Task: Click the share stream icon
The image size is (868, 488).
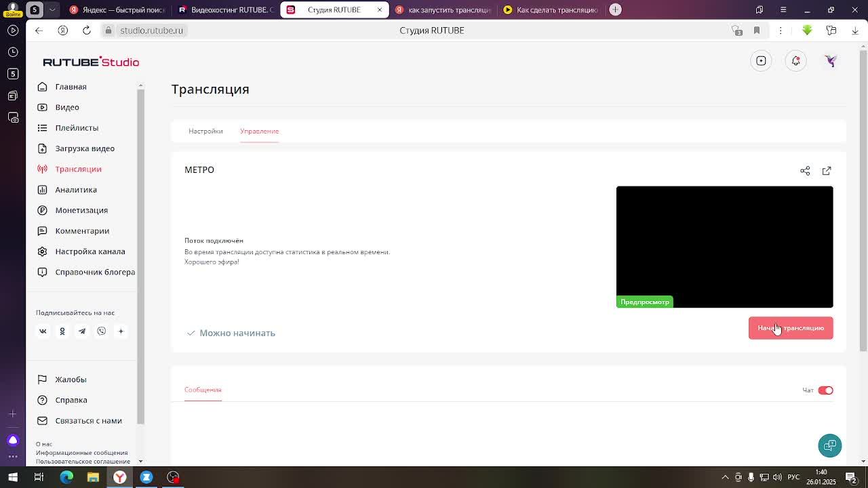Action: tap(805, 171)
